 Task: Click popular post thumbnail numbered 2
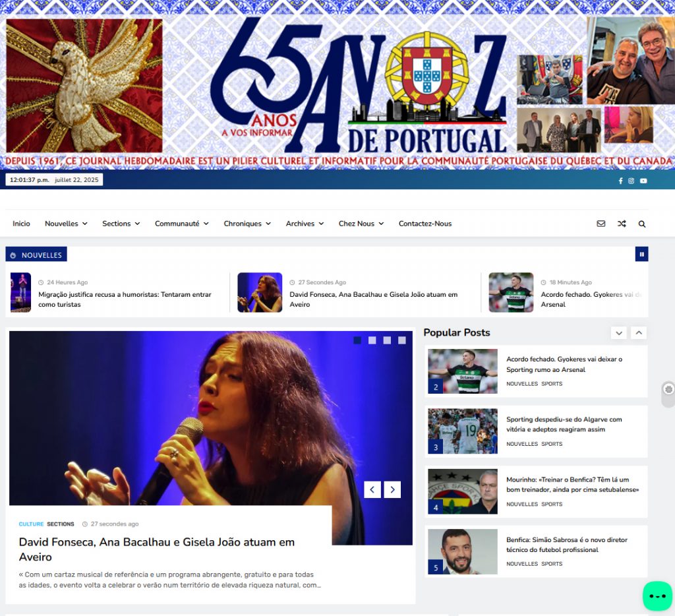463,371
